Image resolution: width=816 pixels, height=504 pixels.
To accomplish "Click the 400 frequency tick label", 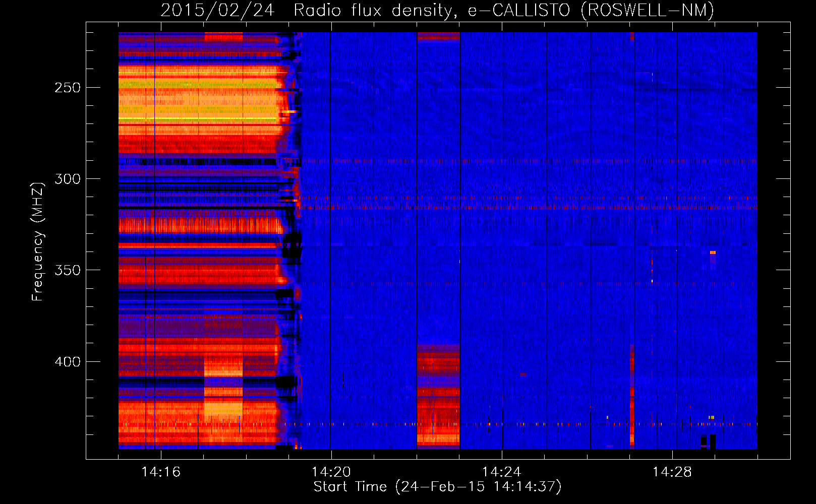I will click(68, 362).
